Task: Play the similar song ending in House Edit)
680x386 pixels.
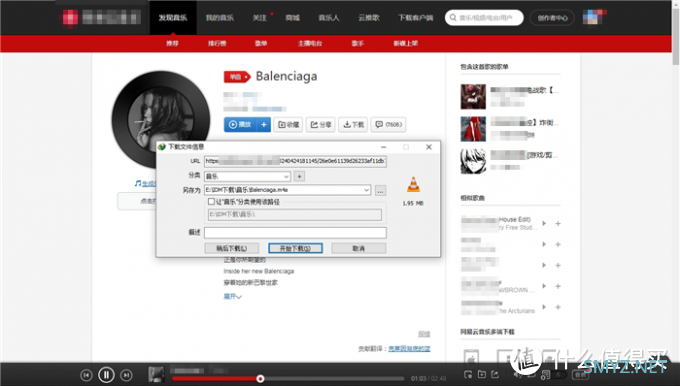Action: [544, 224]
